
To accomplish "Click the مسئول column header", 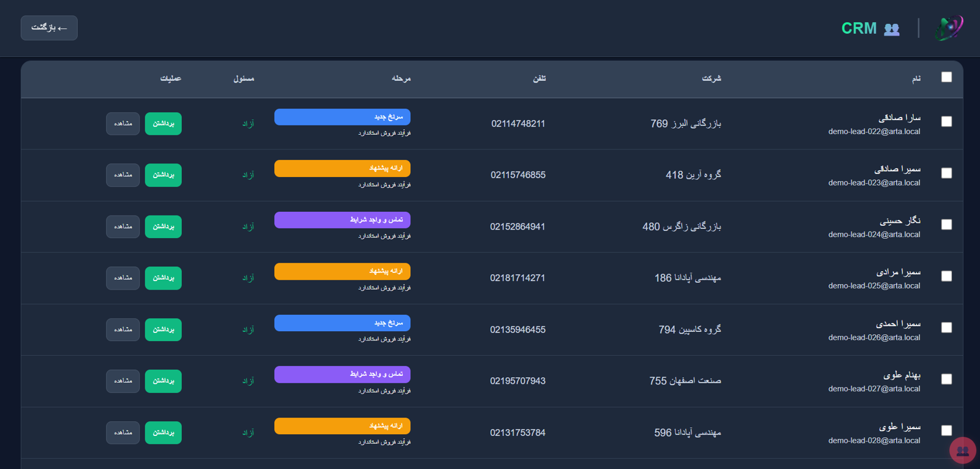I will coord(244,78).
